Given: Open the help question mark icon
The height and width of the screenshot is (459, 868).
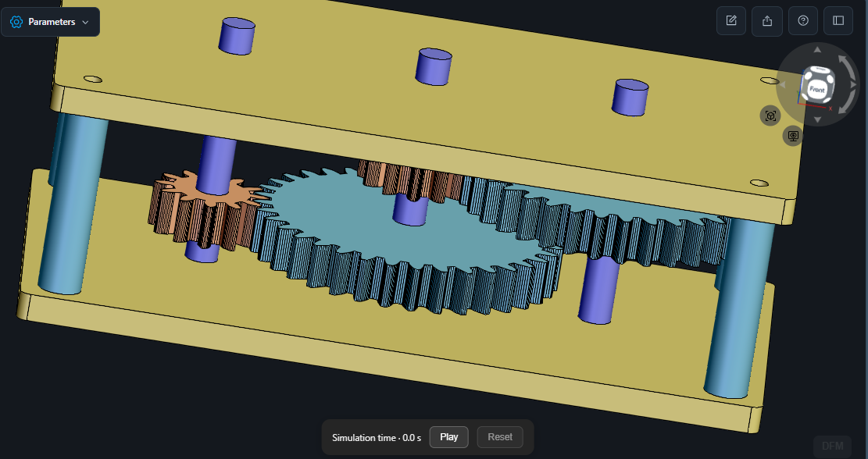Looking at the screenshot, I should [x=803, y=21].
